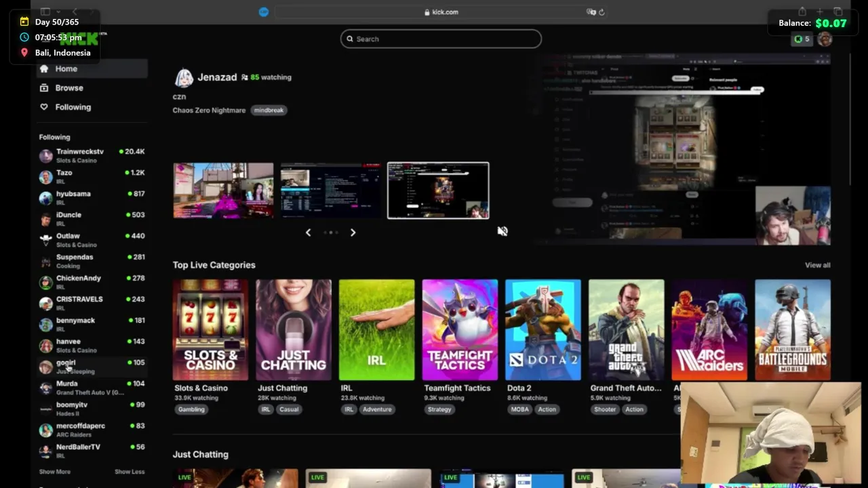Select third highlighted featured stream thumbnail
Viewport: 868px width, 488px height.
438,190
